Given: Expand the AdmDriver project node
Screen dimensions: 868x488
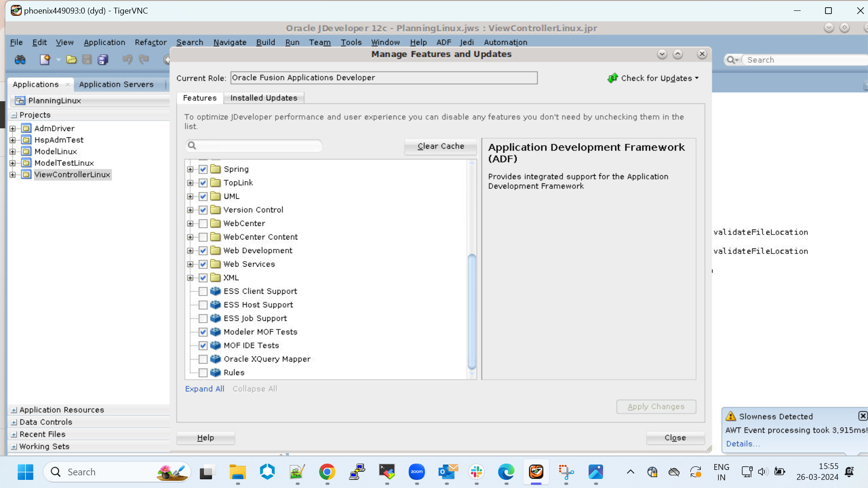Looking at the screenshot, I should [x=12, y=128].
